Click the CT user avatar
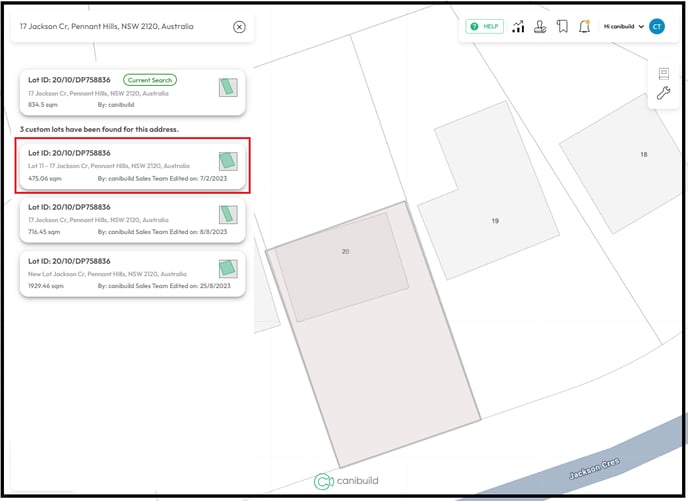Screen dimensions: 688x501 click(657, 27)
